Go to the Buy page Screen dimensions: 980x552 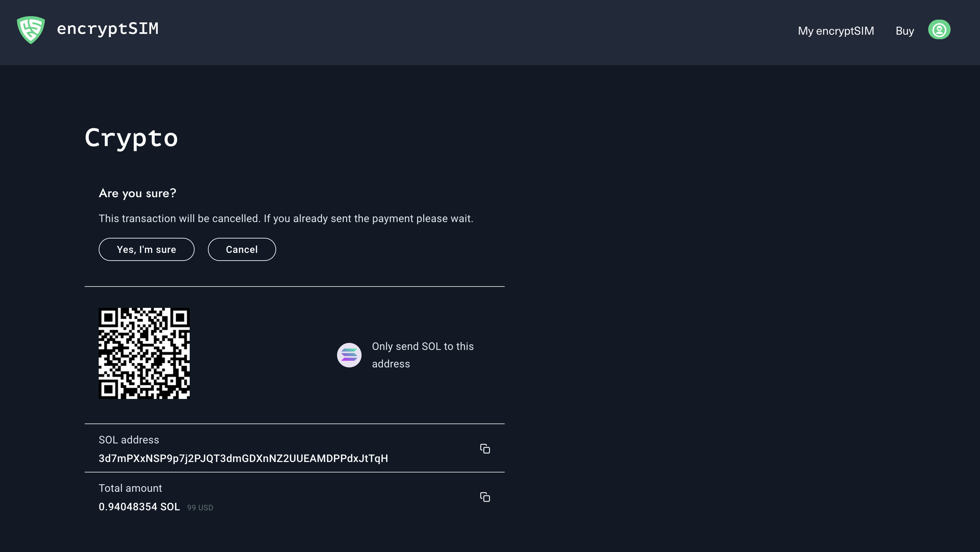904,31
